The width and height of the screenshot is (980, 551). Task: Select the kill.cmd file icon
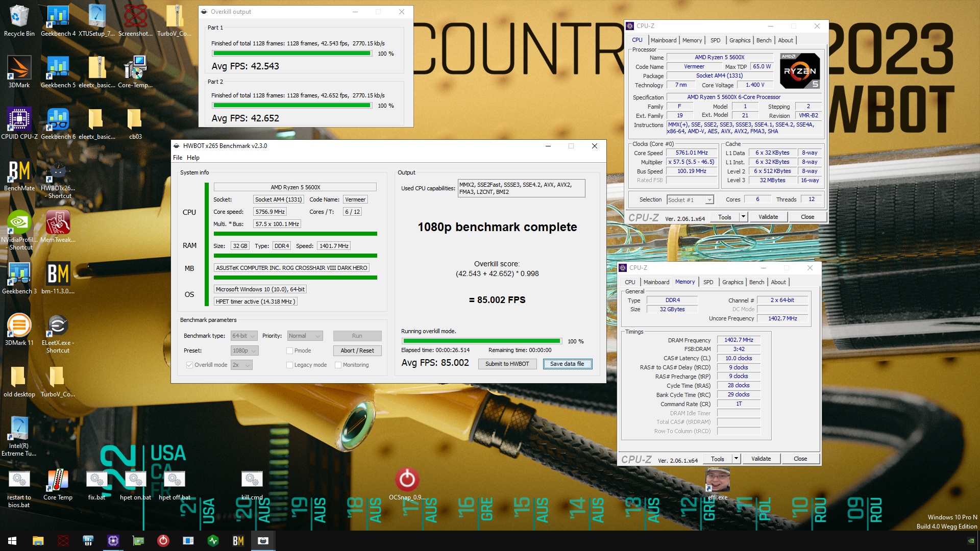tap(252, 485)
